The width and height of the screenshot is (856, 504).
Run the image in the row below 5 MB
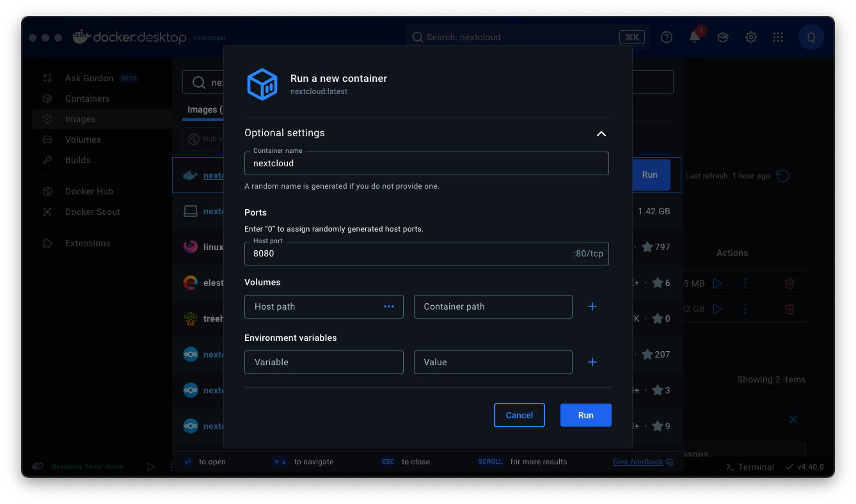click(717, 309)
